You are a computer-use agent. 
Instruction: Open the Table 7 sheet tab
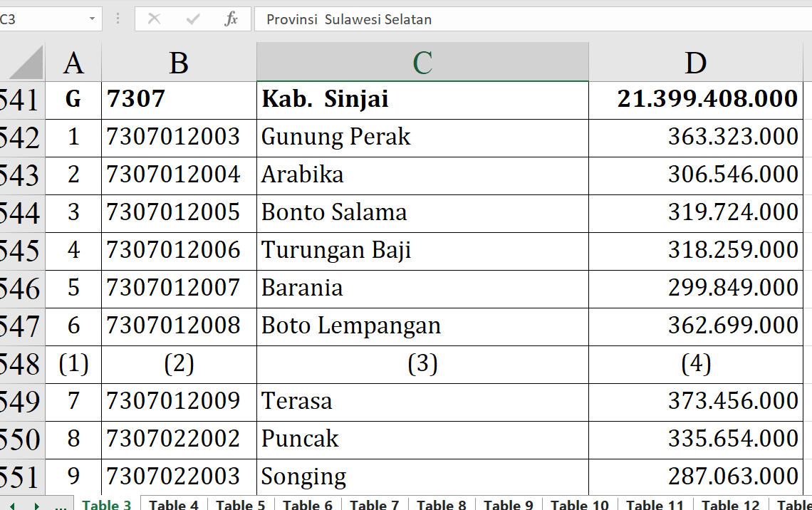(x=374, y=505)
